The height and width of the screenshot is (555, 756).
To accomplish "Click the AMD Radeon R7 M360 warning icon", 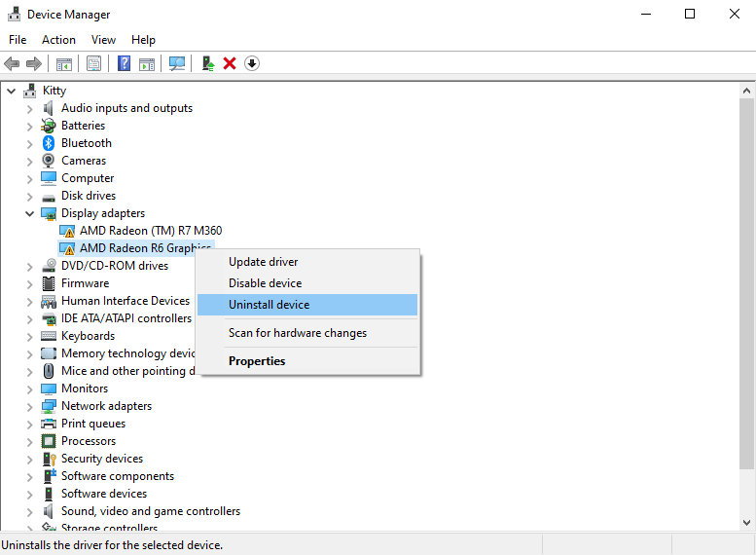I will pos(67,231).
